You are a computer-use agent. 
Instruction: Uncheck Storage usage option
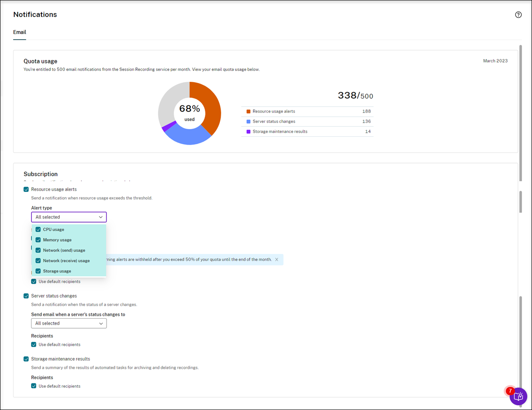(38, 271)
